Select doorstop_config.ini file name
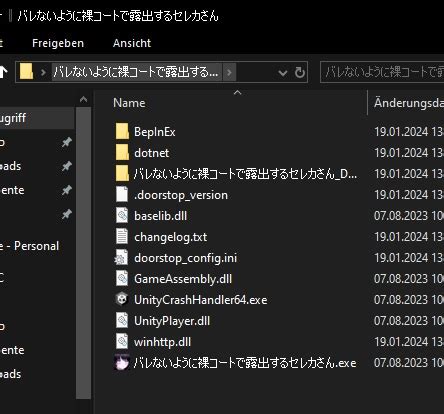The image size is (444, 414). [185, 258]
